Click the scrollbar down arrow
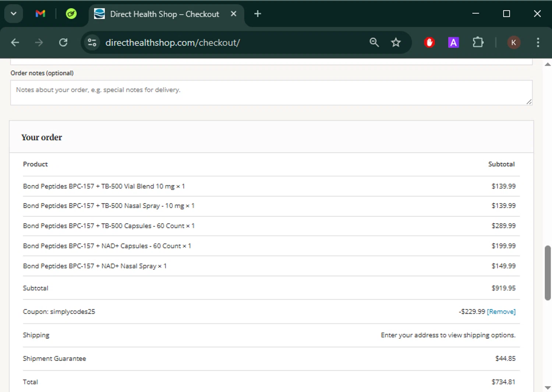The image size is (552, 392). click(548, 388)
